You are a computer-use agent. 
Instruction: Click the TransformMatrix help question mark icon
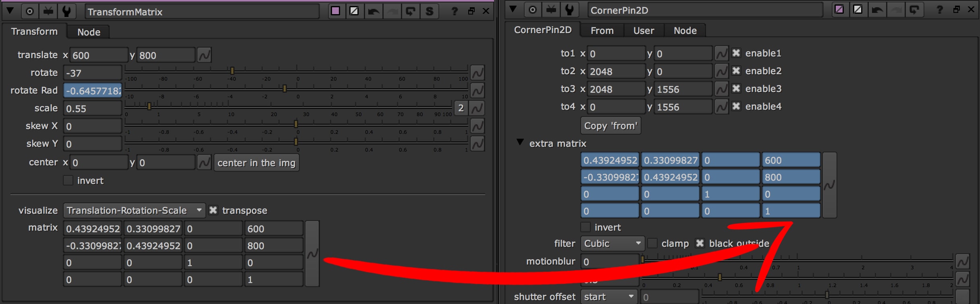(455, 11)
